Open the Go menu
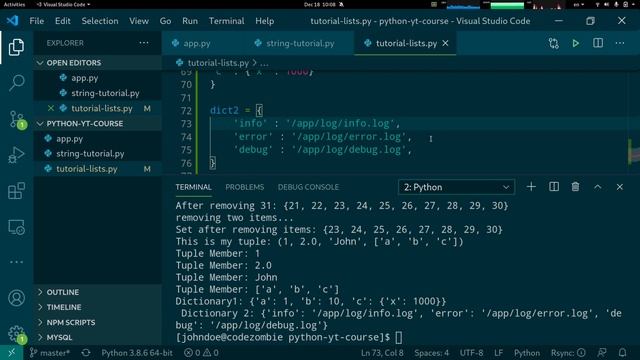The height and width of the screenshot is (360, 640). (165, 21)
